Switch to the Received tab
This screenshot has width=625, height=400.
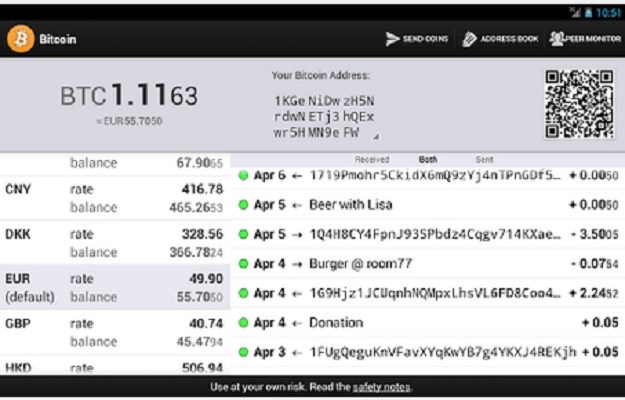click(371, 160)
